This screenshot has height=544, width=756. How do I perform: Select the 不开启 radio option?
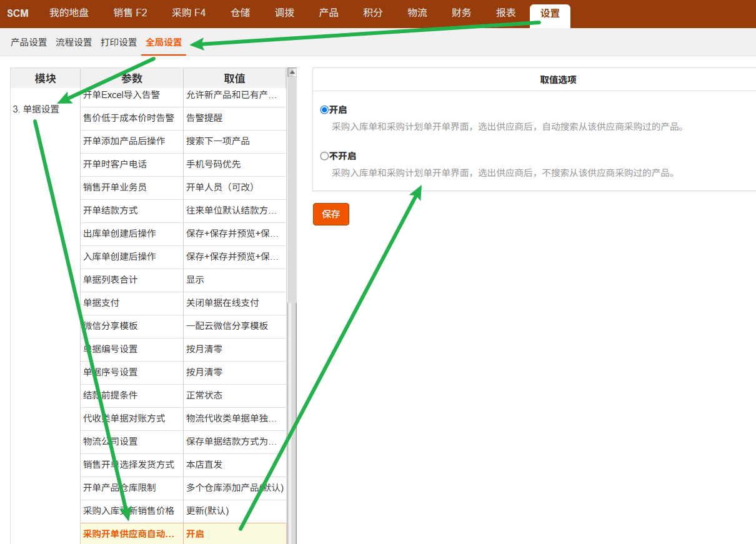click(324, 156)
